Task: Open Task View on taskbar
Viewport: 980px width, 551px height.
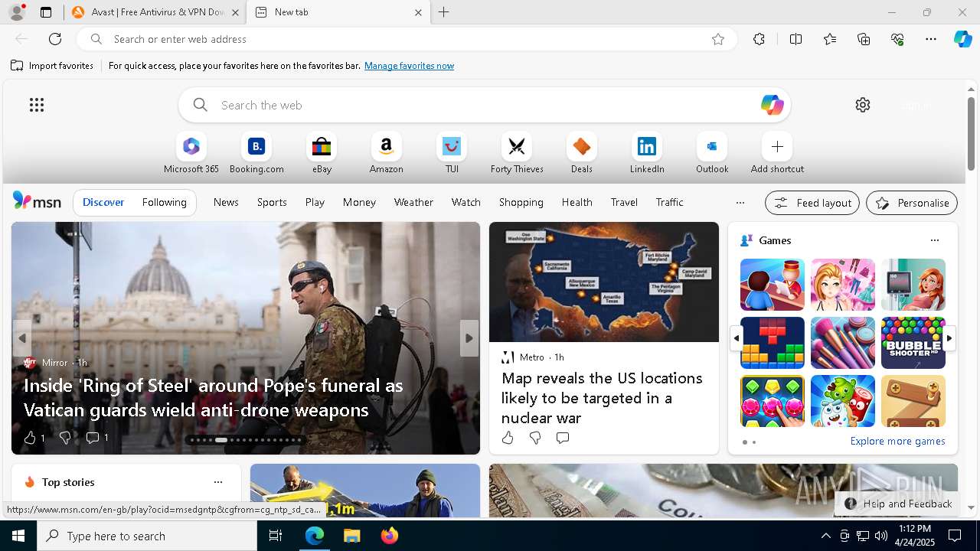Action: click(276, 536)
